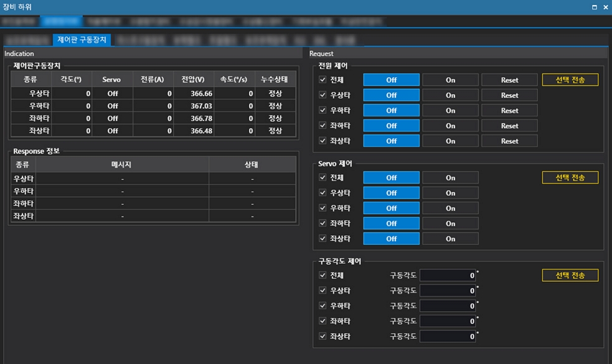Set 전체 Servo to On
The image size is (612, 364).
(450, 177)
